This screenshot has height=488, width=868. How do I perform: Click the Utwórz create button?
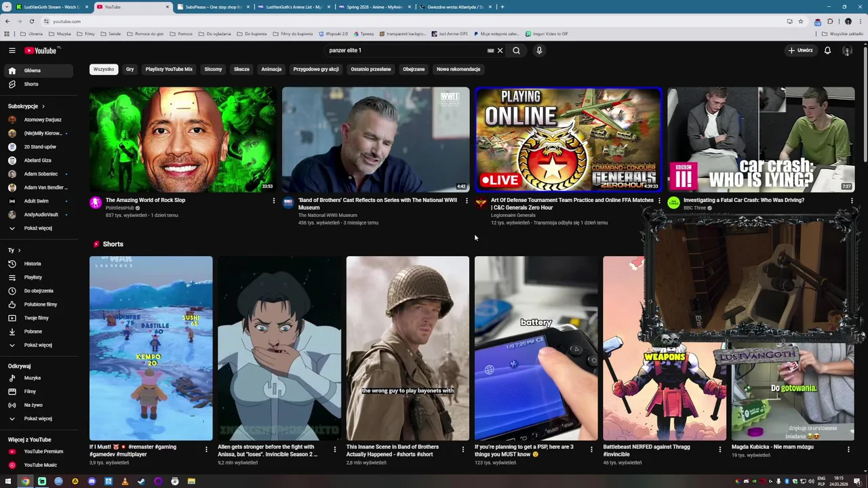[800, 50]
